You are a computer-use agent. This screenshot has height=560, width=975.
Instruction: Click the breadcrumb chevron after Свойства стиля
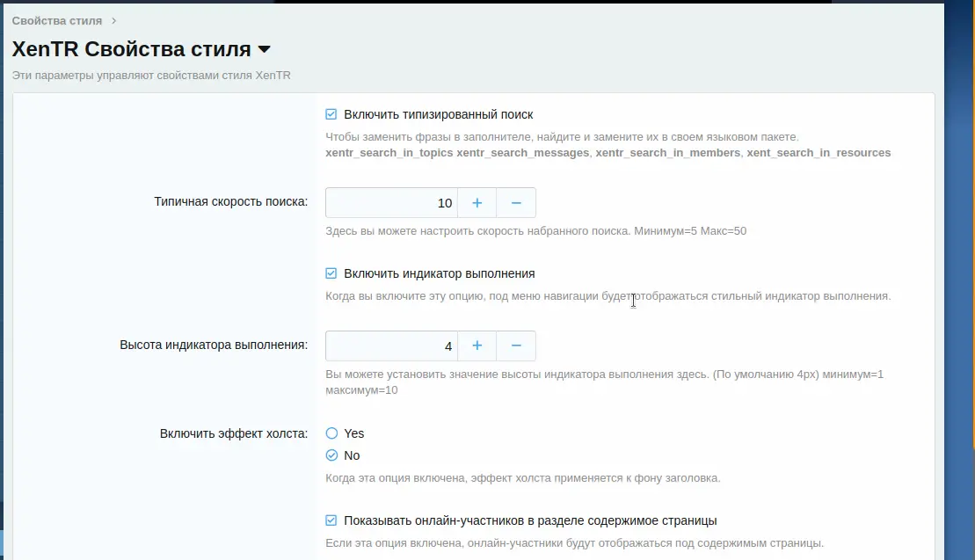pyautogui.click(x=113, y=20)
